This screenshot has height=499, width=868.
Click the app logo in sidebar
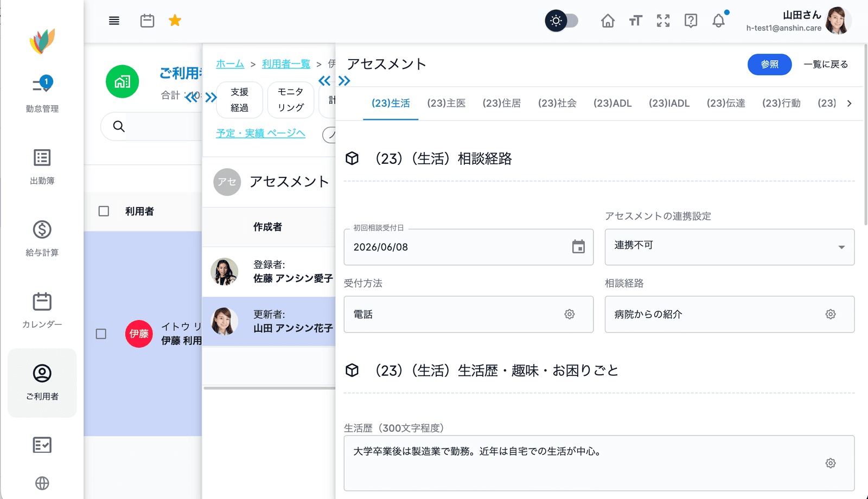[x=42, y=41]
